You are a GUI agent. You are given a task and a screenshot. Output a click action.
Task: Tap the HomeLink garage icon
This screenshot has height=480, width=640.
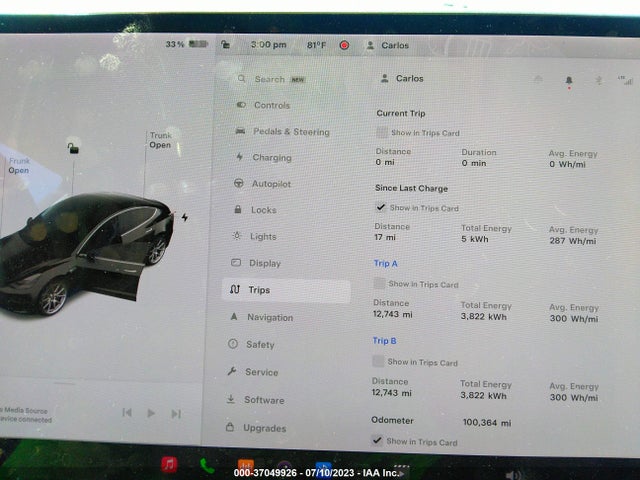click(538, 79)
